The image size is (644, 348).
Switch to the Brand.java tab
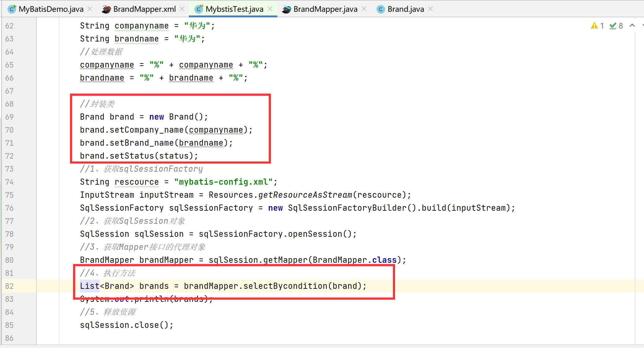[406, 9]
